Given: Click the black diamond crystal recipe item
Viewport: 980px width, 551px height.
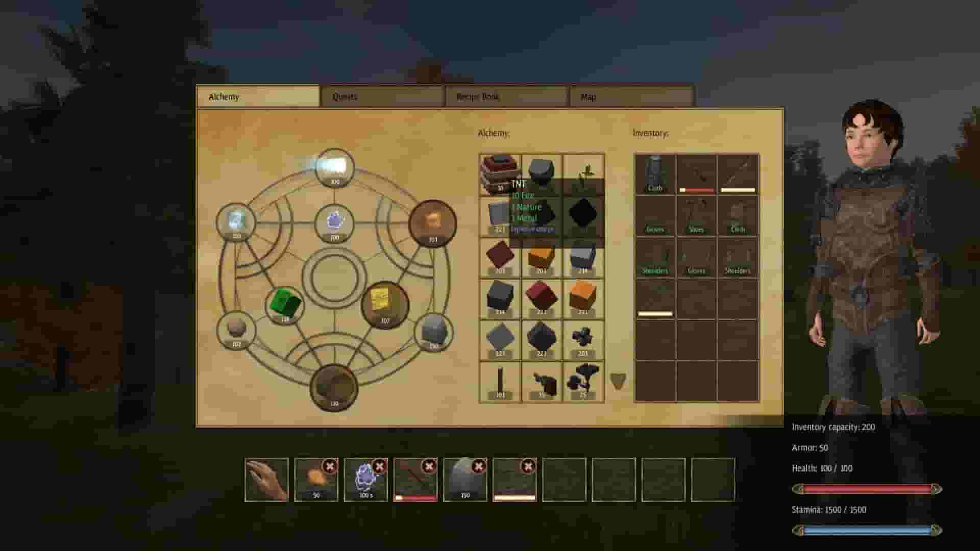Looking at the screenshot, I should 583,214.
